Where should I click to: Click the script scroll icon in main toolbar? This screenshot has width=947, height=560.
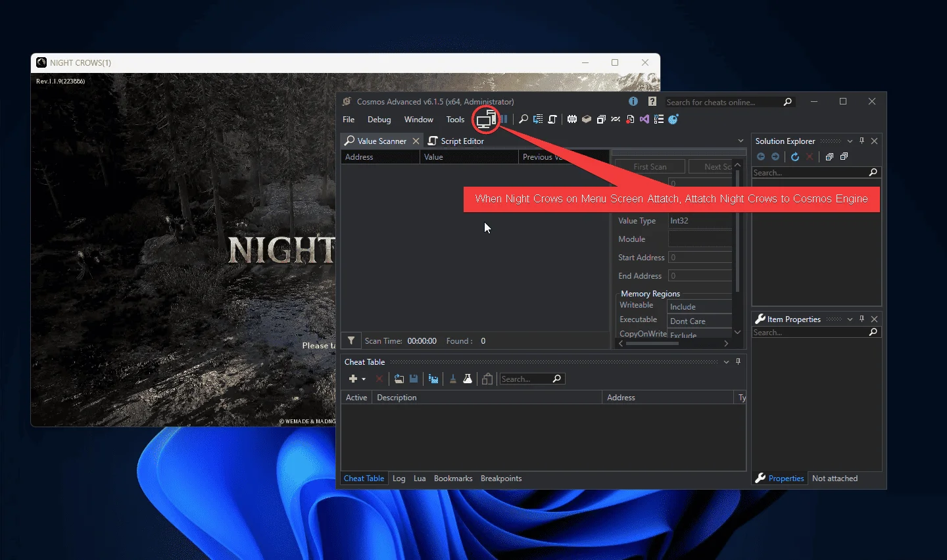coord(552,119)
